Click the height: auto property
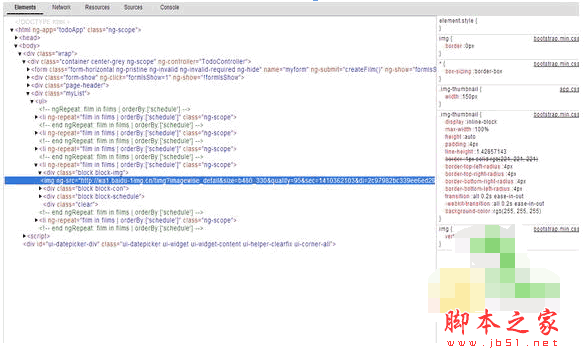587x364 pixels. click(460, 137)
